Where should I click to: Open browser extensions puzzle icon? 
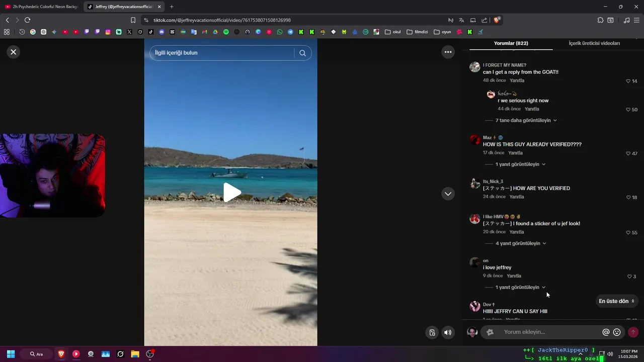click(600, 20)
